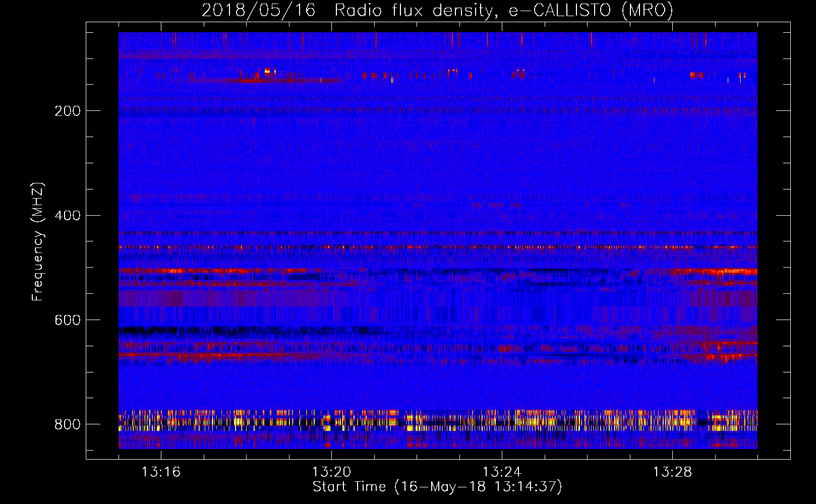
Task: Click the 800 frequency tick label
Action: (68, 424)
